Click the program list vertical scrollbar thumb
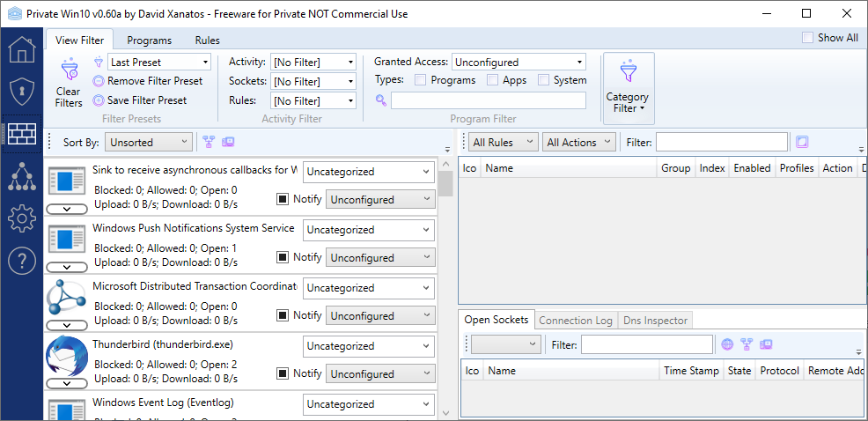The height and width of the screenshot is (421, 868). tap(446, 183)
